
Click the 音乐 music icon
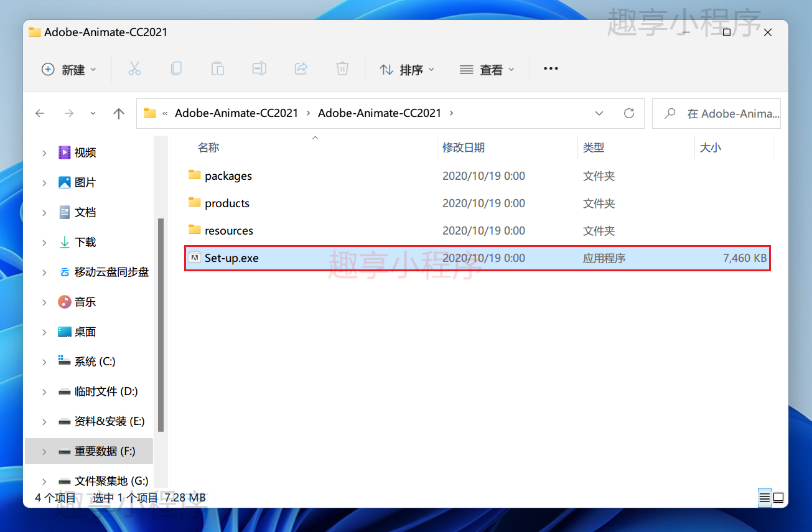(x=65, y=302)
